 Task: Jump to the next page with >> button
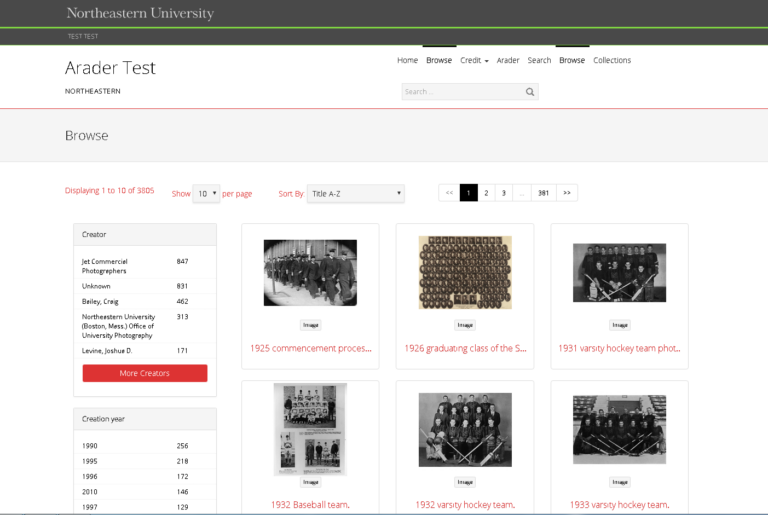[567, 193]
